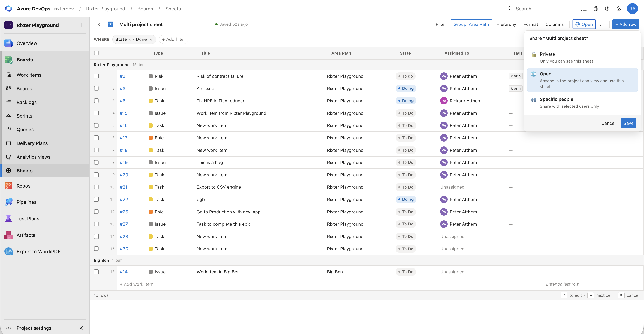Remove the State <> Done filter chip
This screenshot has height=334, width=644.
tap(151, 40)
